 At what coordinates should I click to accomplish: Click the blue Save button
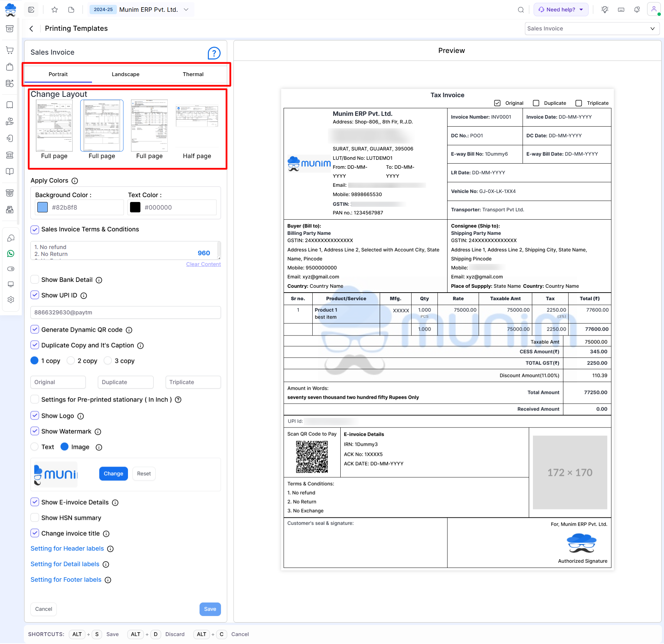(x=210, y=609)
